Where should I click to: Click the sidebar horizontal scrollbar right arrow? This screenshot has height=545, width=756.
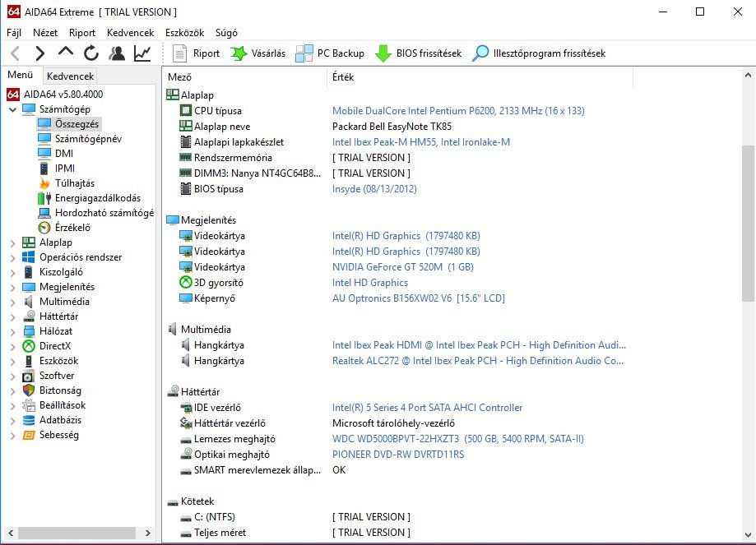[x=148, y=533]
